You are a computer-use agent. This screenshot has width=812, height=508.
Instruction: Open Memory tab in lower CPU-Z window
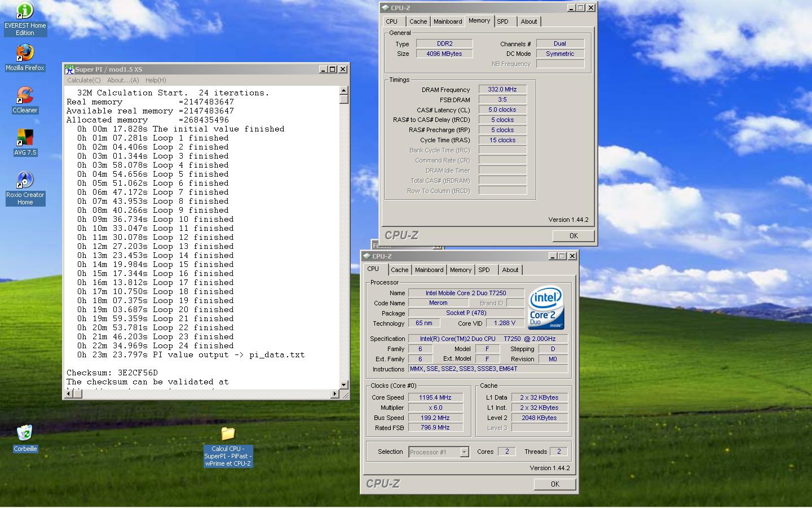tap(461, 270)
